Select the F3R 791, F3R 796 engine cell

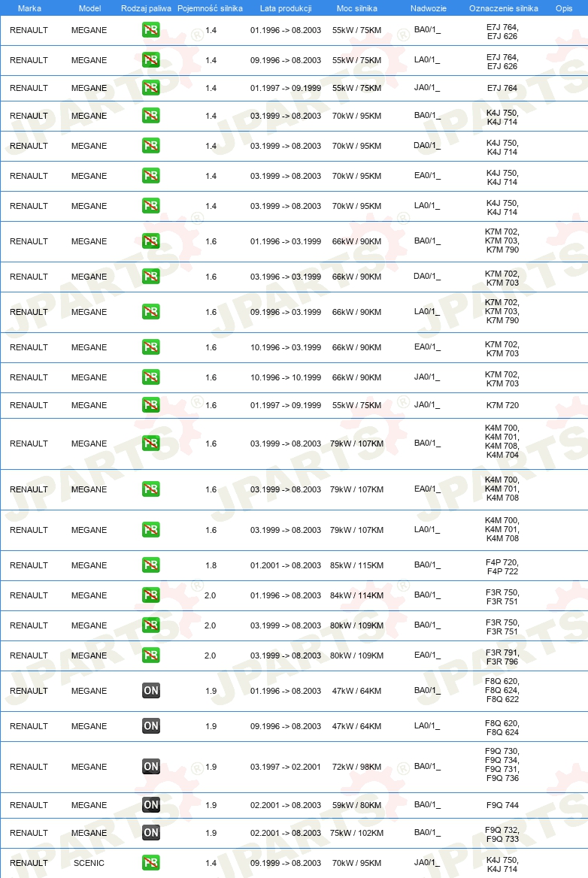pyautogui.click(x=502, y=657)
